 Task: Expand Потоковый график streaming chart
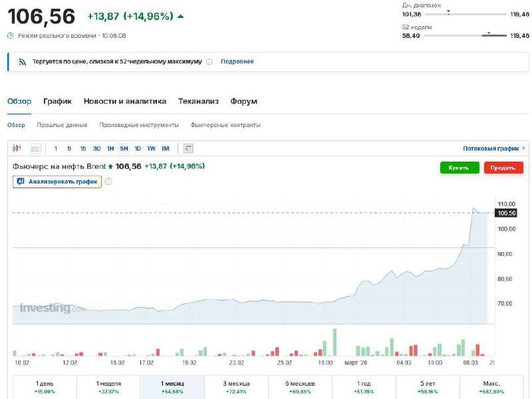click(493, 148)
